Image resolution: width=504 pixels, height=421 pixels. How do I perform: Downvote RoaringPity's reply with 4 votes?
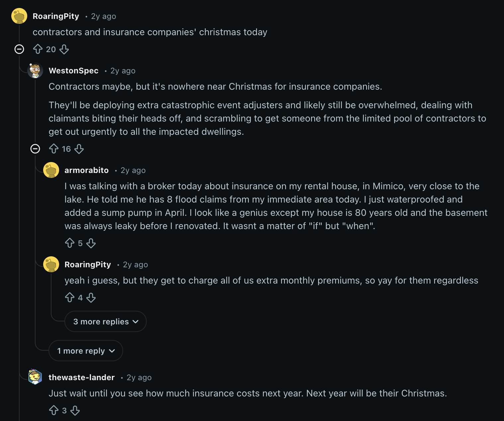91,297
